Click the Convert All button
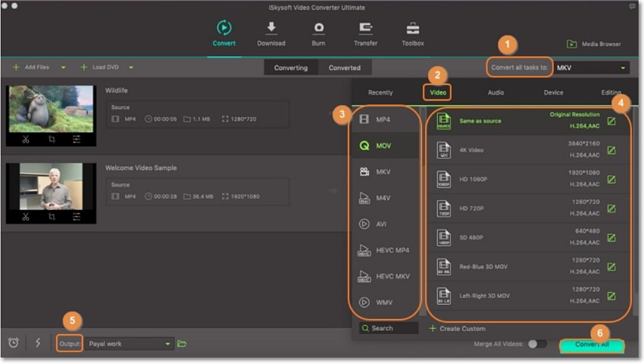Image resolution: width=644 pixels, height=363 pixels. (592, 345)
